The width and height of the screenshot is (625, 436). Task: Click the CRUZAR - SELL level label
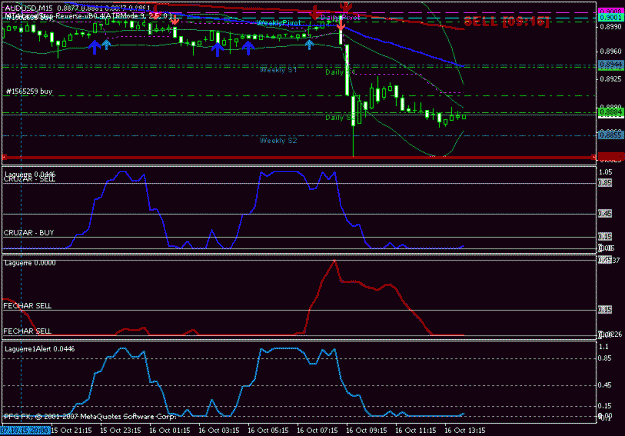[29, 180]
